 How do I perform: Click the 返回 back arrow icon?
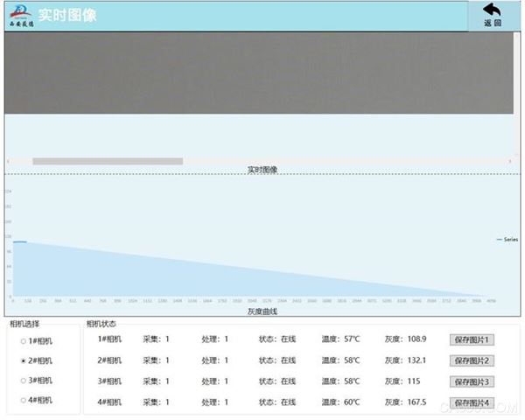coord(492,10)
